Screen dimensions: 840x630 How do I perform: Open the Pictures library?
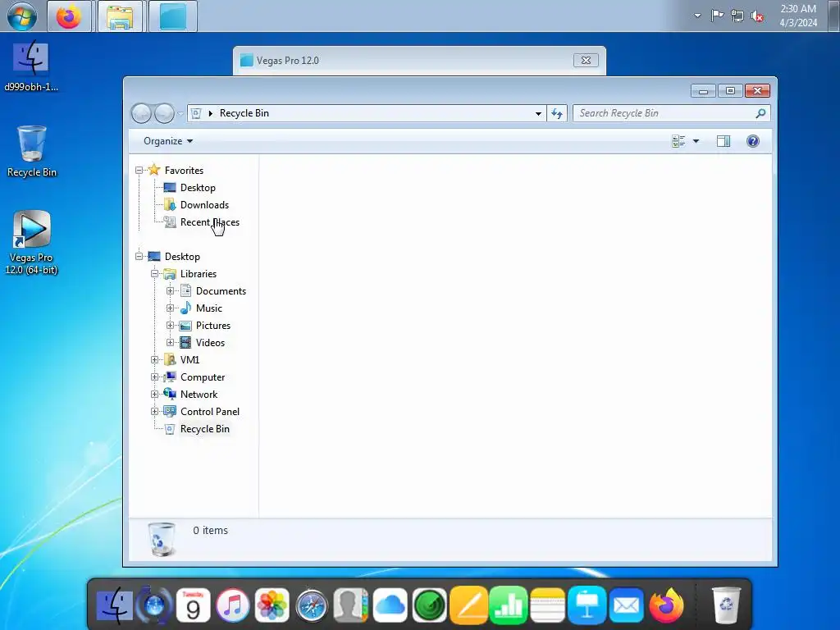212,325
